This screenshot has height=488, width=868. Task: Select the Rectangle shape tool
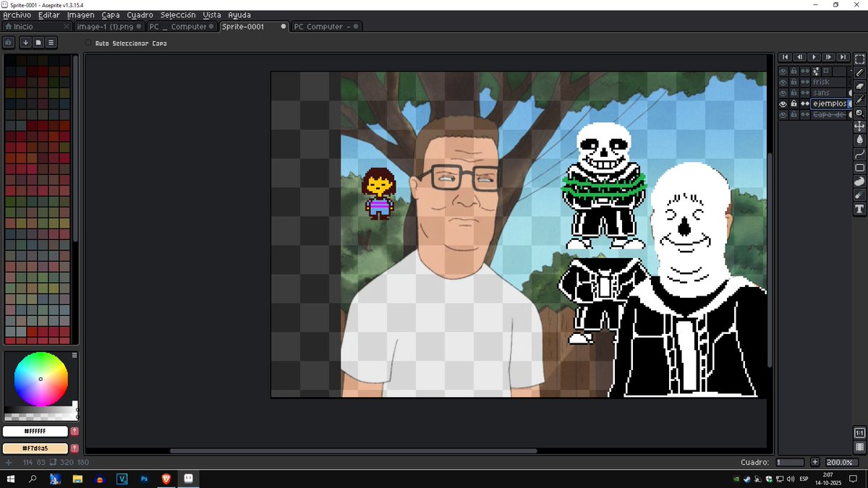(860, 168)
